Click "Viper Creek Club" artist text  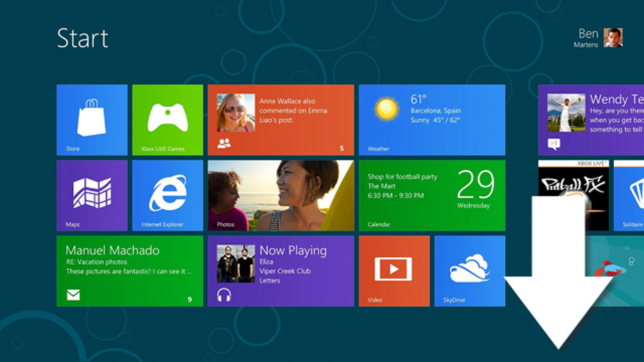point(285,271)
